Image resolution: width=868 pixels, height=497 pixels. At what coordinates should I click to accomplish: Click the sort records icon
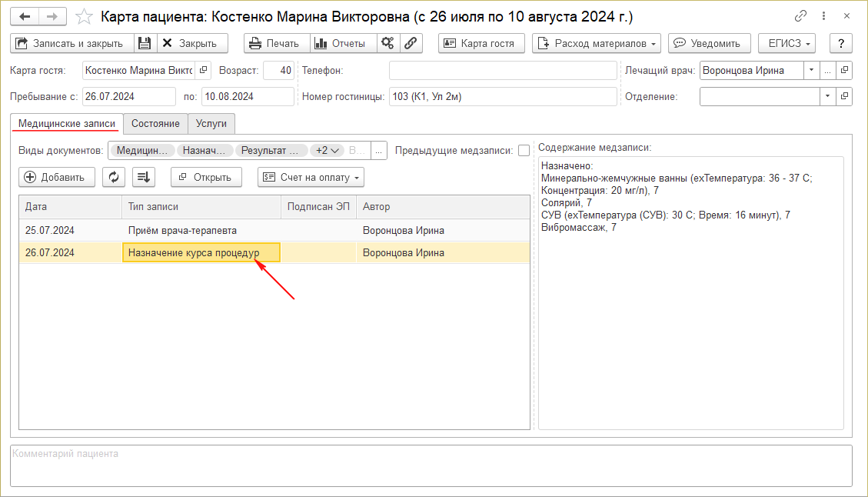click(x=144, y=177)
